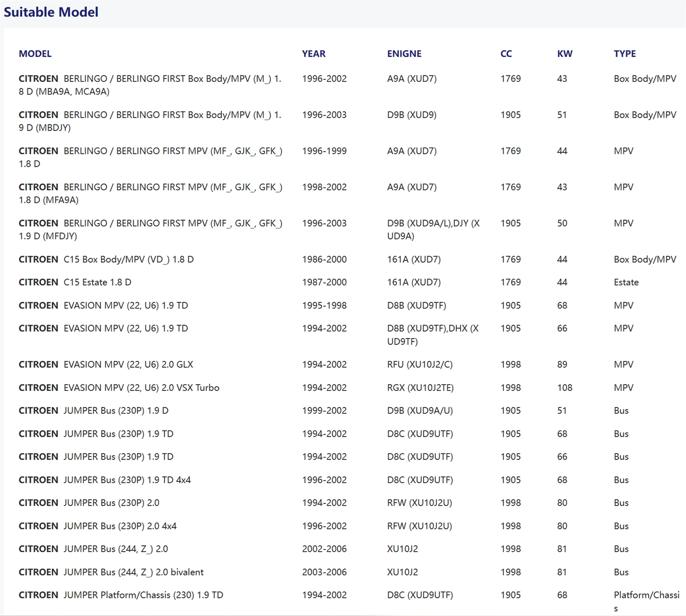Click the 1996-1999 year cell
This screenshot has height=616, width=686.
(x=325, y=151)
